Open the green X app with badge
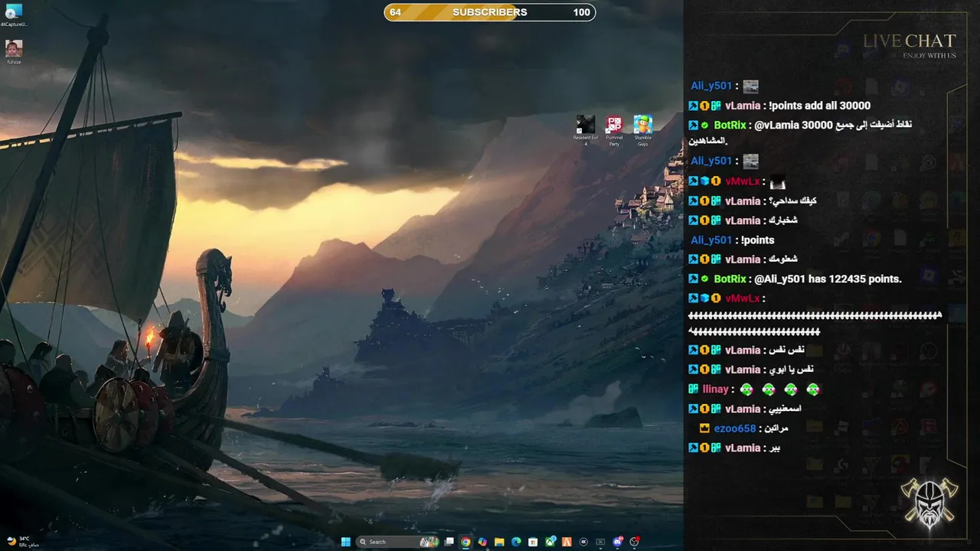Viewport: 980px width, 551px height. pos(550,542)
